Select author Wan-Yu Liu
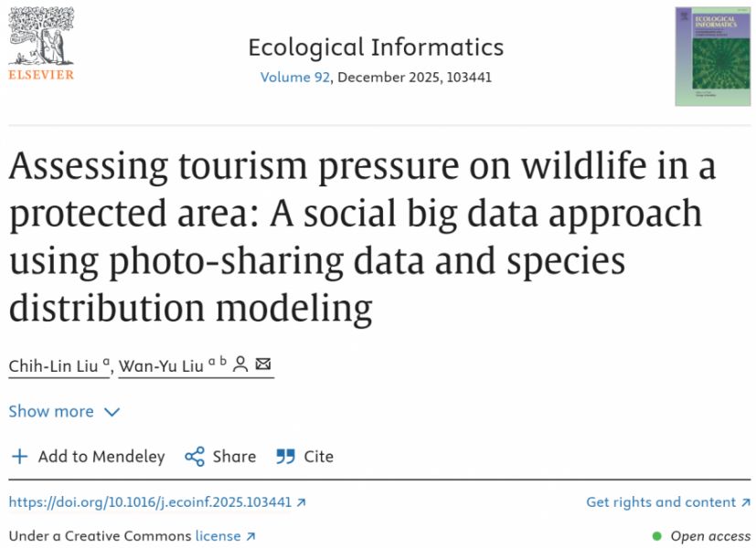The image size is (756, 548). click(160, 365)
